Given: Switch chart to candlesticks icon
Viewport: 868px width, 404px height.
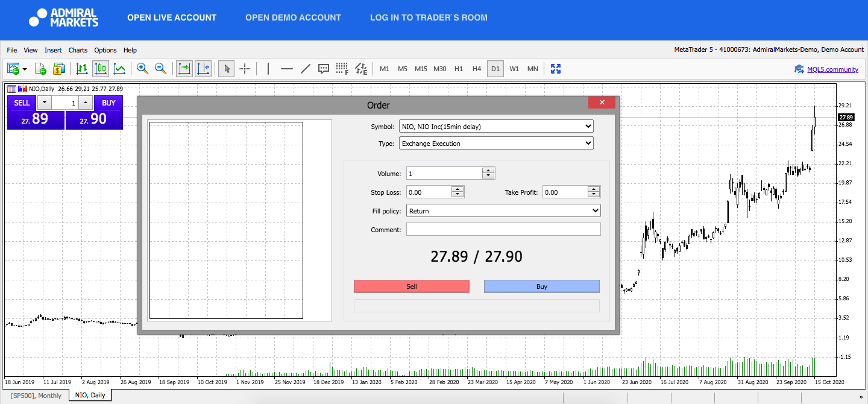Looking at the screenshot, I should pyautogui.click(x=101, y=69).
